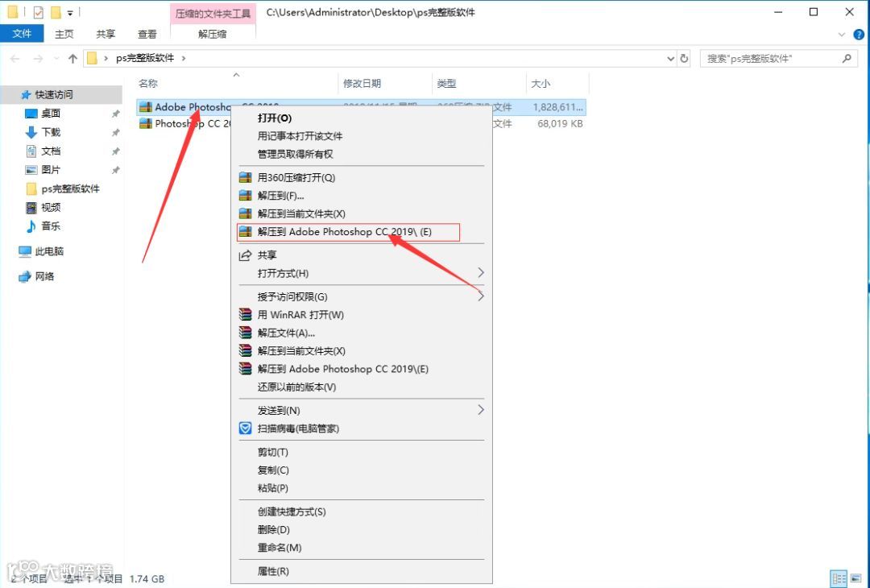Select 网络 in navigation pane
The width and height of the screenshot is (870, 588).
pyautogui.click(x=44, y=276)
